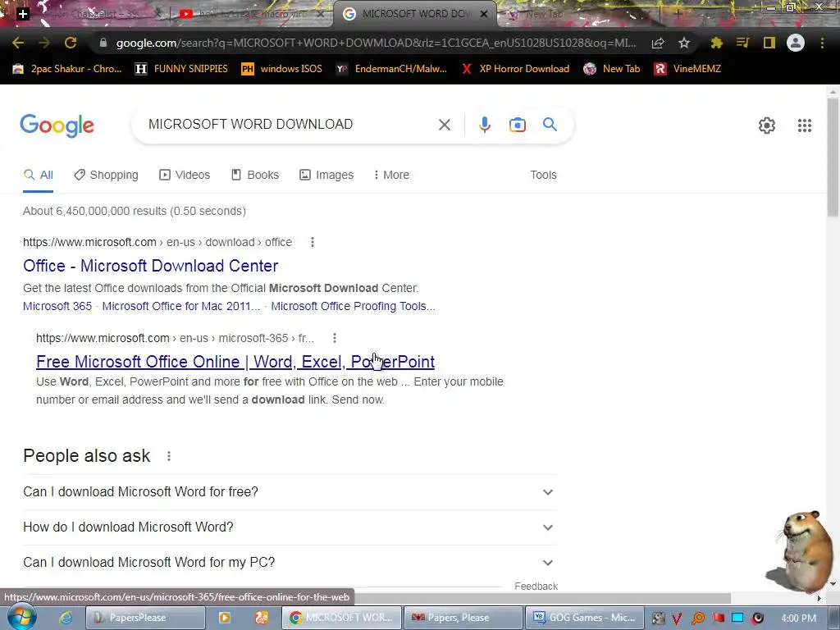Open the FUNNY SNIPPIES bookmark

tap(181, 69)
